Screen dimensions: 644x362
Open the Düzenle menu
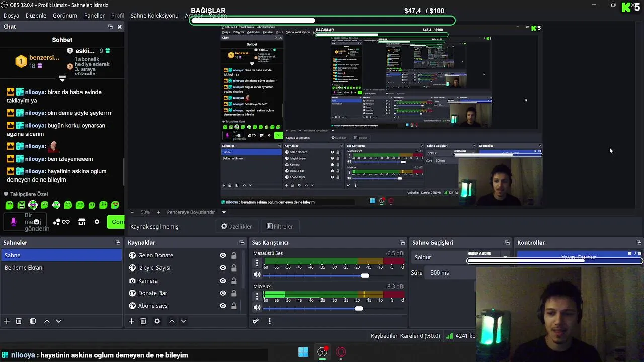[x=36, y=16]
